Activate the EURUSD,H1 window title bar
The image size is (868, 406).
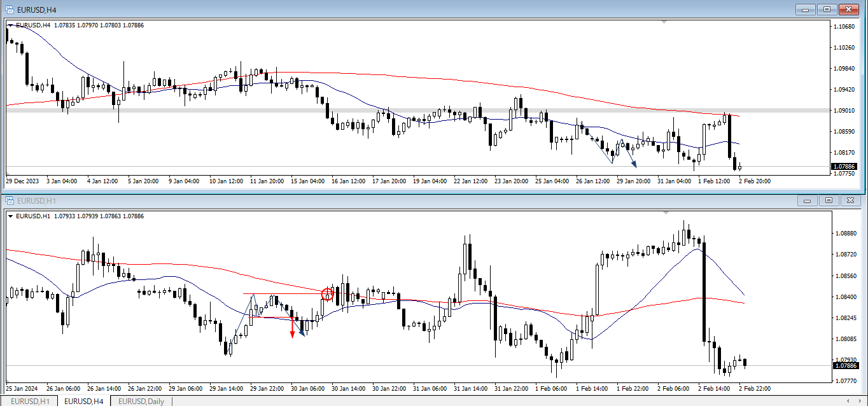[x=382, y=200]
